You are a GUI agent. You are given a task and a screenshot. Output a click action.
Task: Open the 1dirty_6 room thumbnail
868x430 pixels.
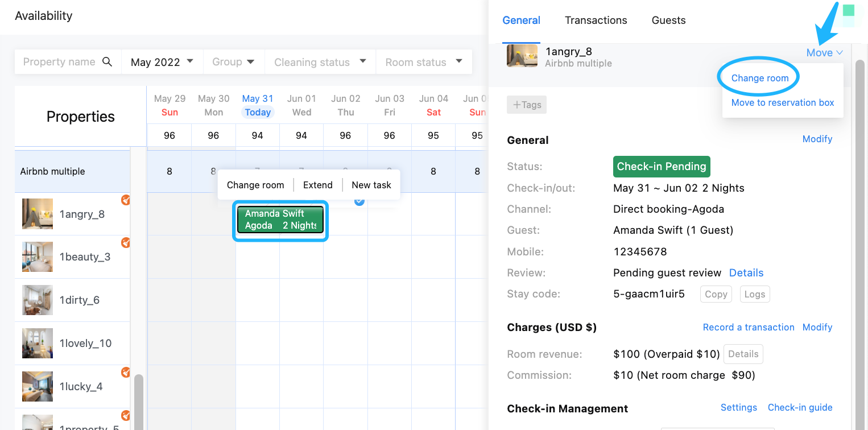click(x=38, y=300)
